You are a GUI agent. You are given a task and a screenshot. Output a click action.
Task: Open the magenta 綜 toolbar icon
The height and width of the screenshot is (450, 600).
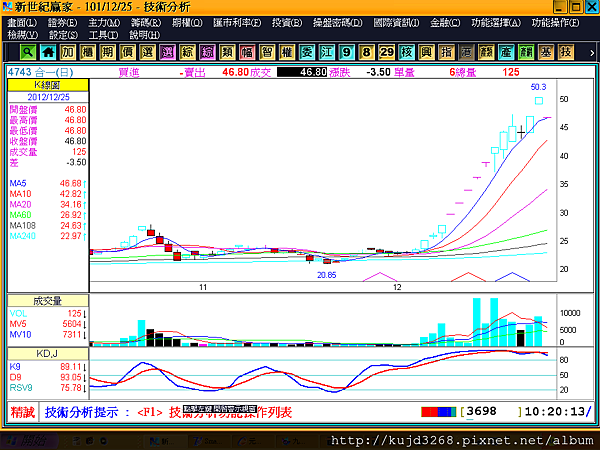[x=207, y=52]
